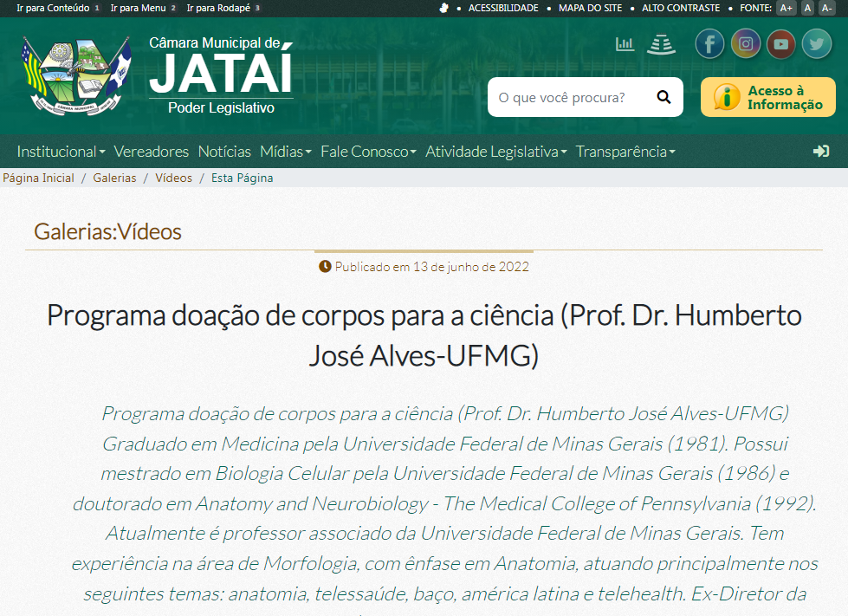Focus the 'O que você procura?' search field
848x616 pixels.
click(567, 97)
